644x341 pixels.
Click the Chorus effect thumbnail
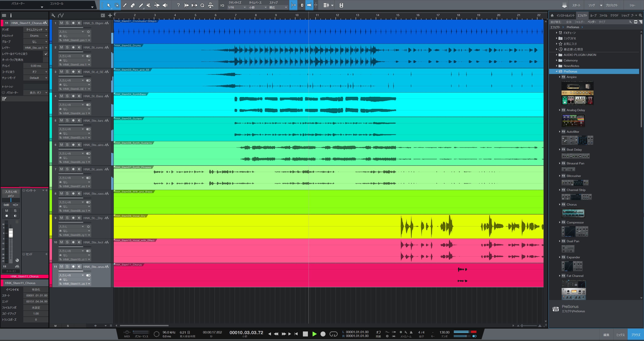573,213
